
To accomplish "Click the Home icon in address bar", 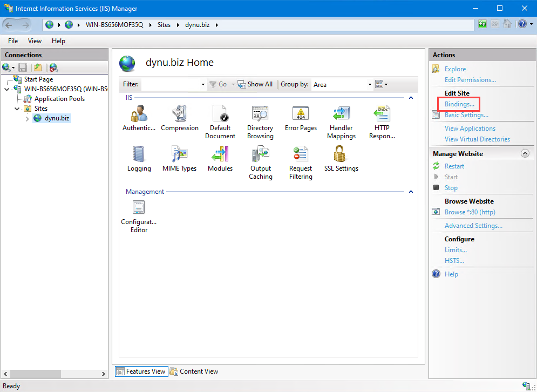I will [507, 24].
